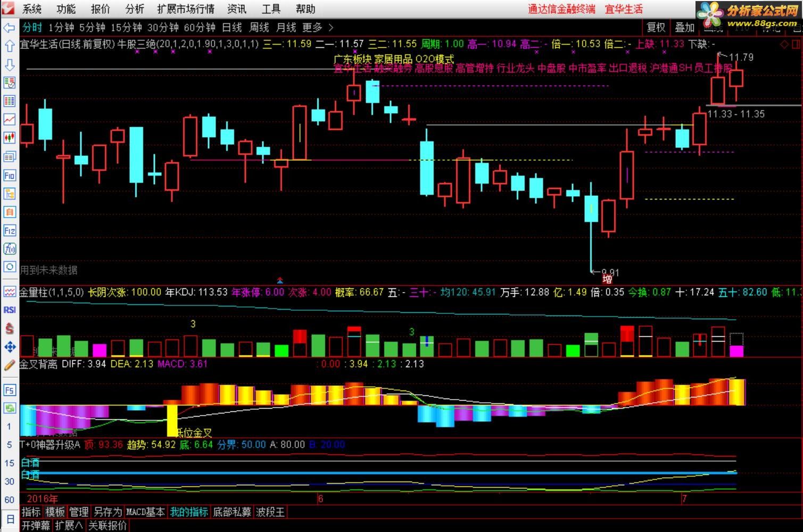
Task: Click the diamond icon at chart top right
Action: 785,44
